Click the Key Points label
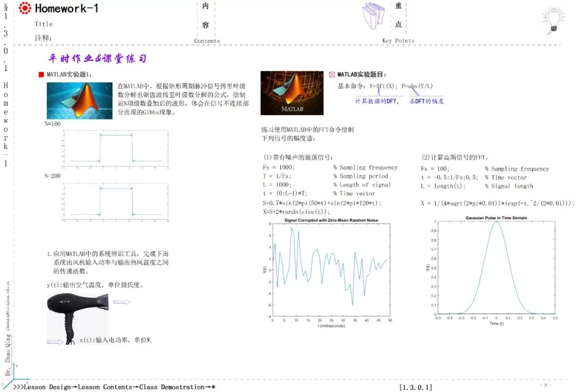 [398, 41]
